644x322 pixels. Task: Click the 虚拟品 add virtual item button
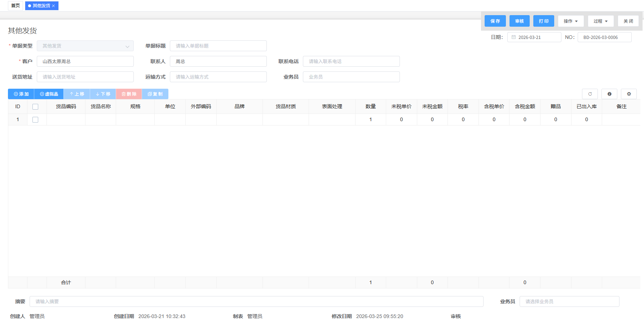coord(49,94)
